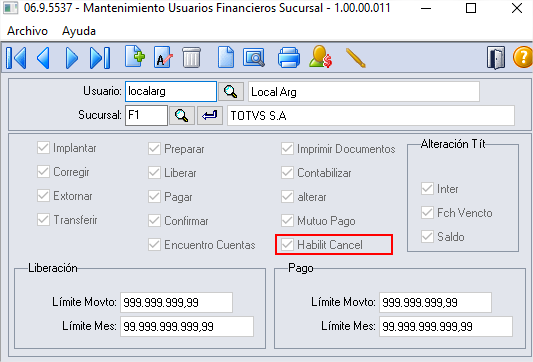Click the blank page toolbar icon
Viewport: 533px width, 362px height.
tap(226, 57)
